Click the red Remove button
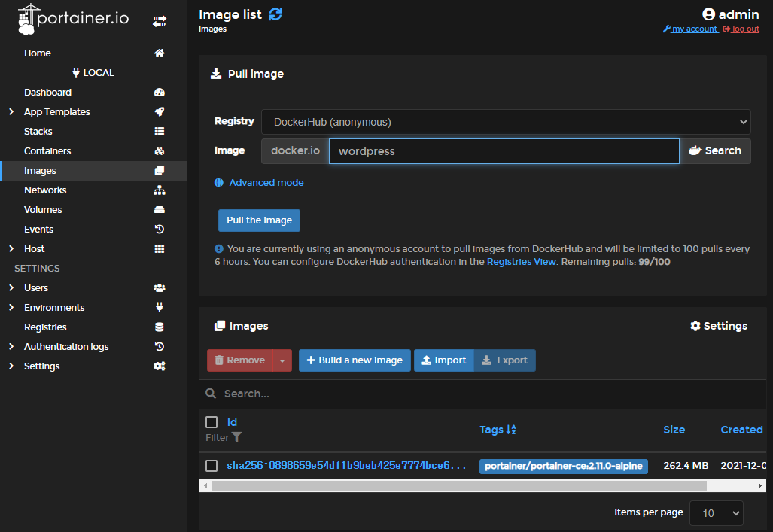This screenshot has width=773, height=532. pyautogui.click(x=240, y=360)
